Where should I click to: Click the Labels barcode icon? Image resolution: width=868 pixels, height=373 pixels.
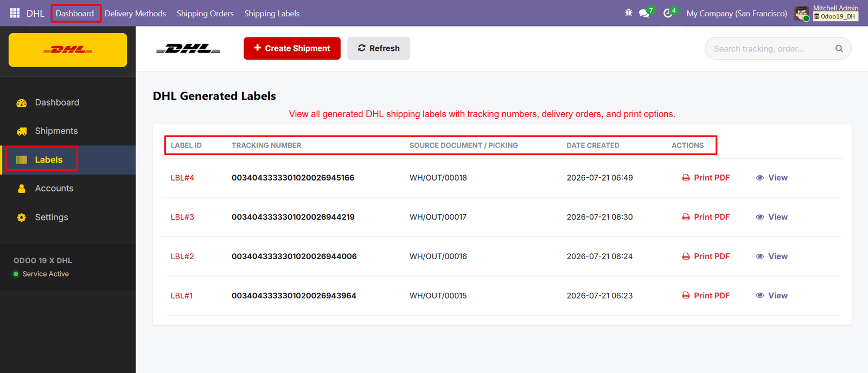coord(22,160)
